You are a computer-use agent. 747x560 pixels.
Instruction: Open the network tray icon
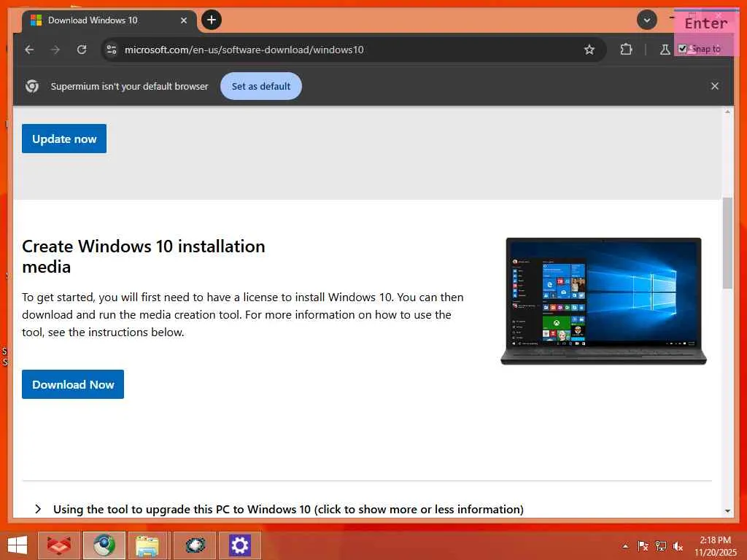[660, 546]
